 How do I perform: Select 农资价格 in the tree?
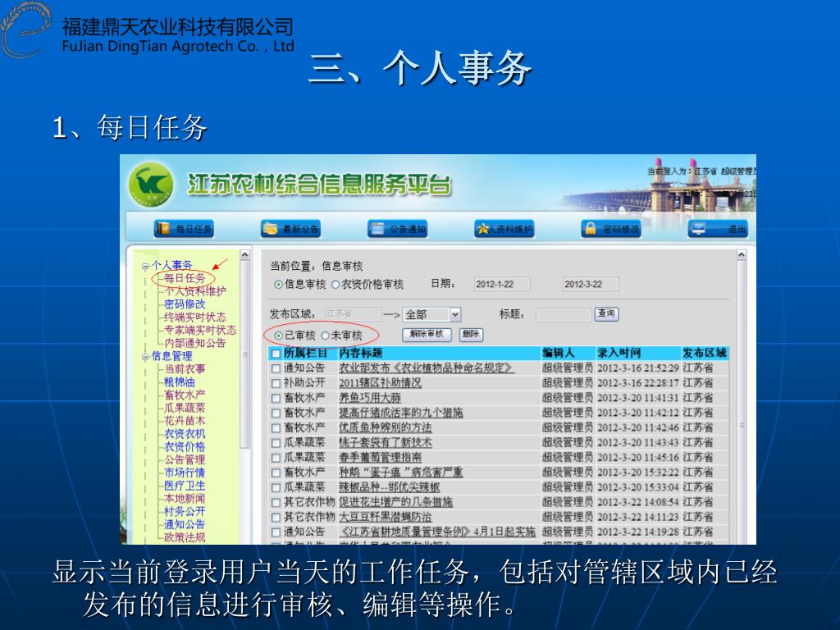tap(185, 447)
